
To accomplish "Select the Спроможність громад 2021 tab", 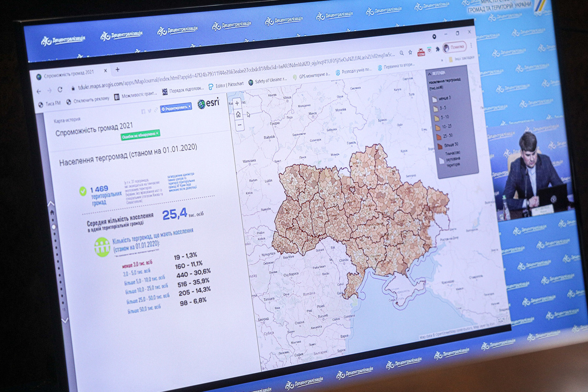I will [x=69, y=73].
